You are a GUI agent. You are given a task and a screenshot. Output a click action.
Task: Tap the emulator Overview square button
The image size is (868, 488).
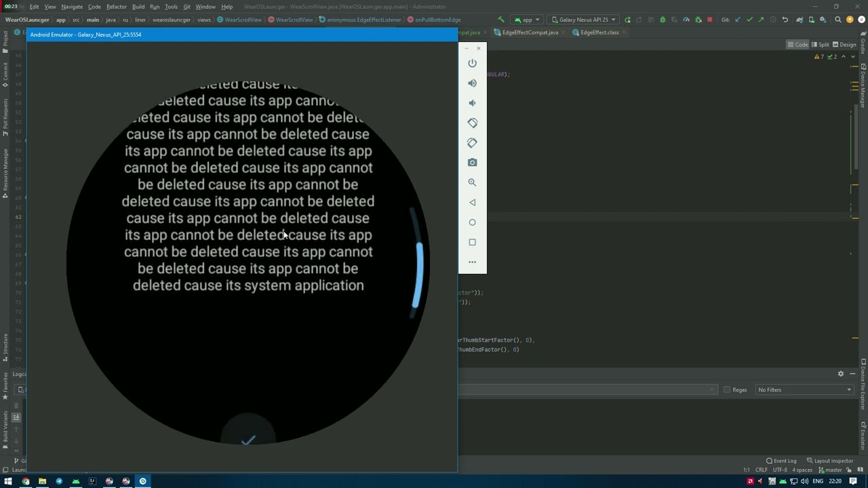(x=472, y=242)
